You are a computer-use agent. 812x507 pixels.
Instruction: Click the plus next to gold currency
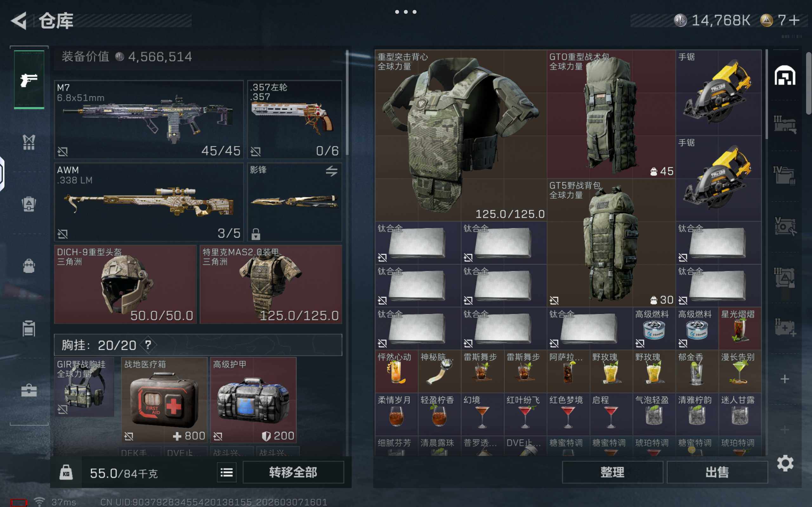pyautogui.click(x=794, y=21)
